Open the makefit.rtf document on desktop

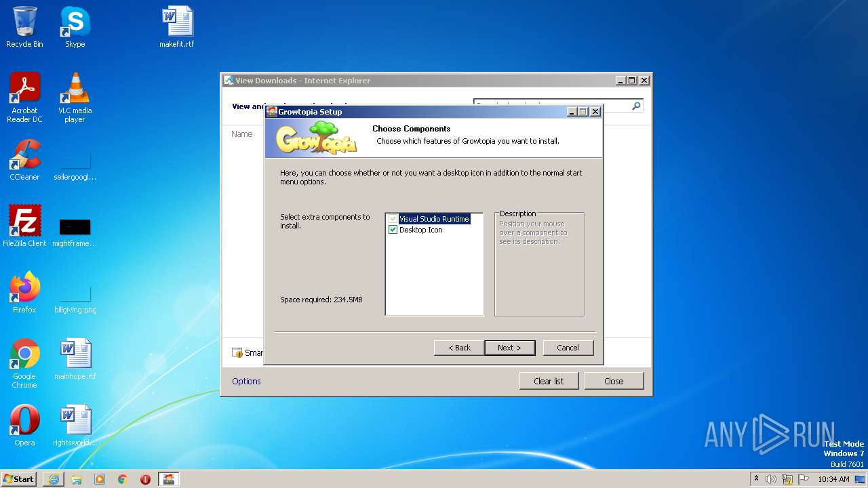click(177, 27)
